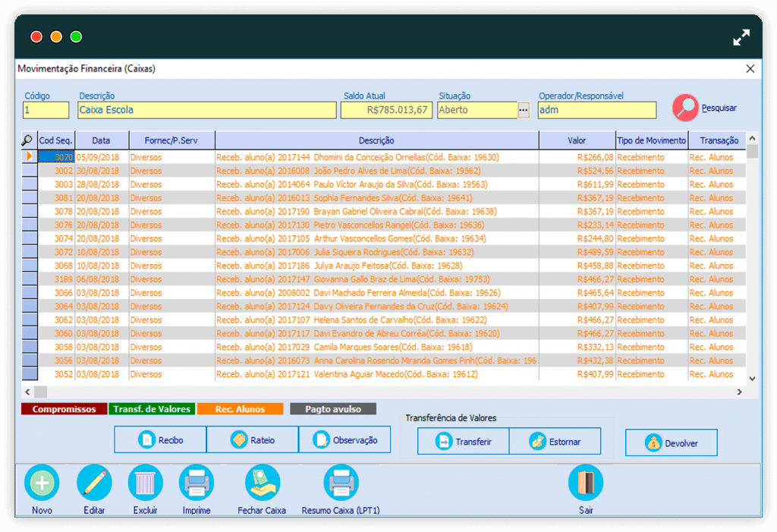The image size is (777, 532).
Task: Click the horizontal scrollbar right arrow
Action: tap(739, 392)
